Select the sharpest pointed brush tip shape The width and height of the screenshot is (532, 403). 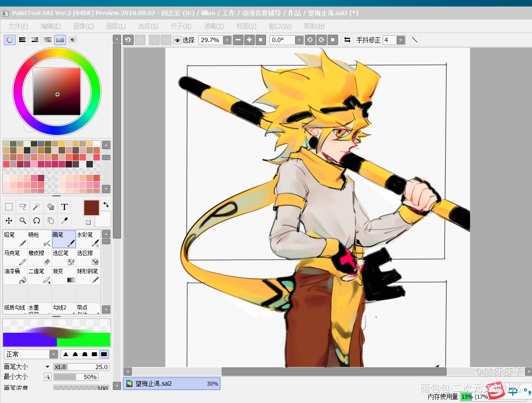(66, 354)
